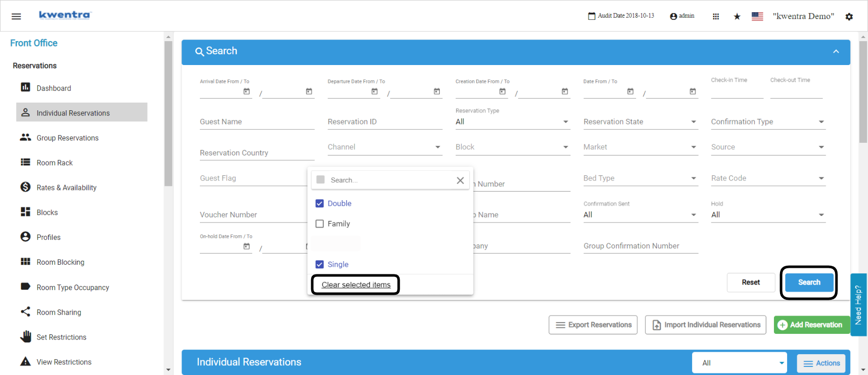Open the Hold dropdown

pyautogui.click(x=768, y=215)
